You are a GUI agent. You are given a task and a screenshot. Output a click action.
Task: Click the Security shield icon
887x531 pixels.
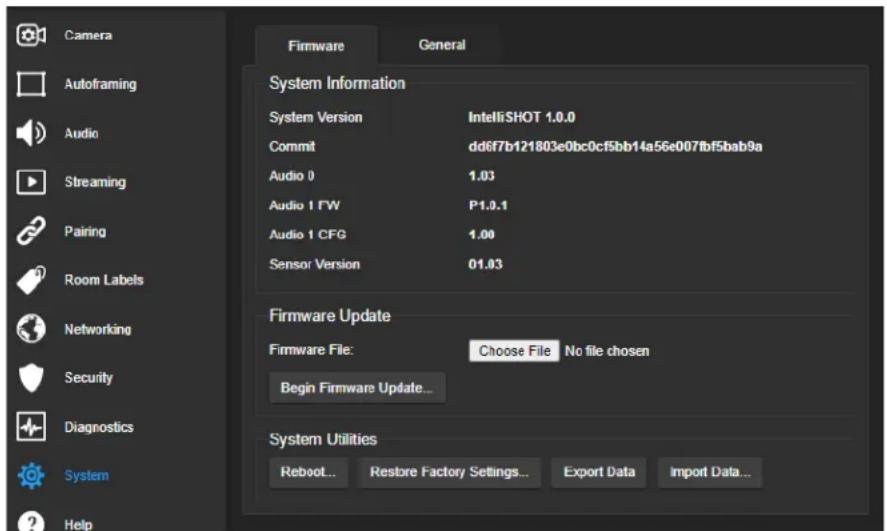31,378
